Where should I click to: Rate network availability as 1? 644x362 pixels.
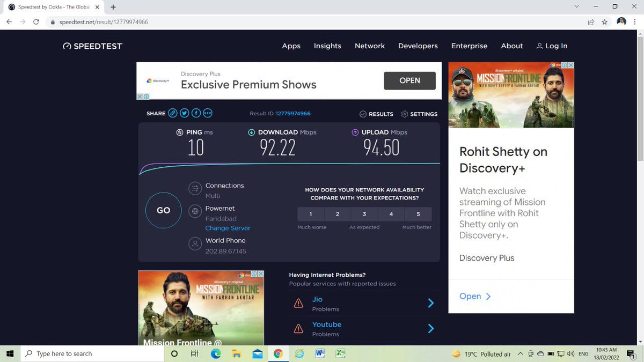[x=311, y=214]
